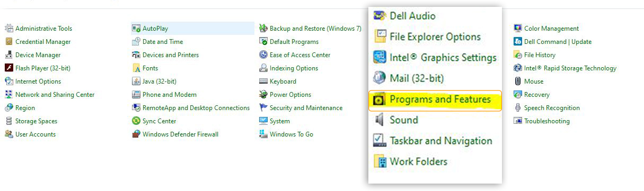
Task: Open the User Accounts link text
Action: [36, 134]
